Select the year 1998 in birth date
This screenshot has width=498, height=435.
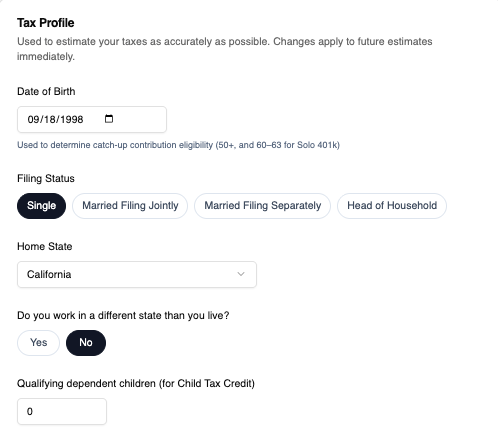72,119
